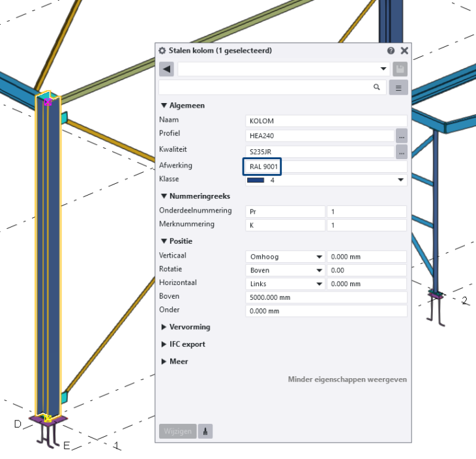Expand the Vervorming section
Image resolution: width=476 pixels, height=459 pixels.
tap(164, 327)
